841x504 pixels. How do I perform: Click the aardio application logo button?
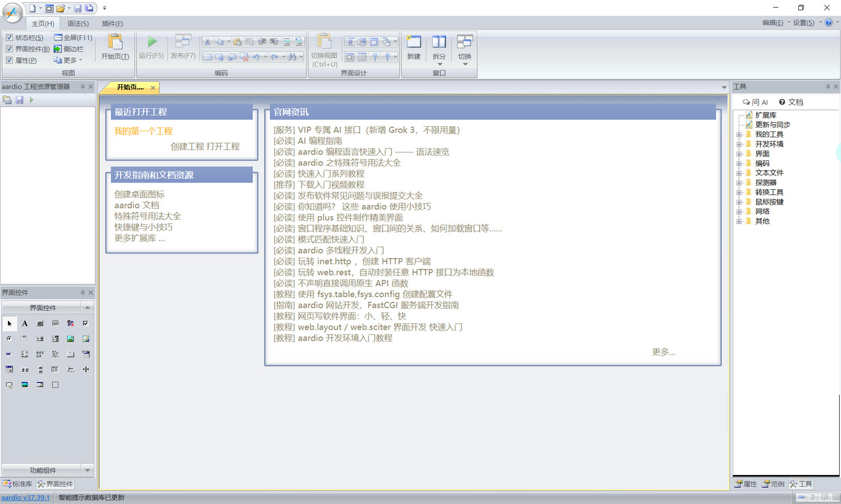12,12
